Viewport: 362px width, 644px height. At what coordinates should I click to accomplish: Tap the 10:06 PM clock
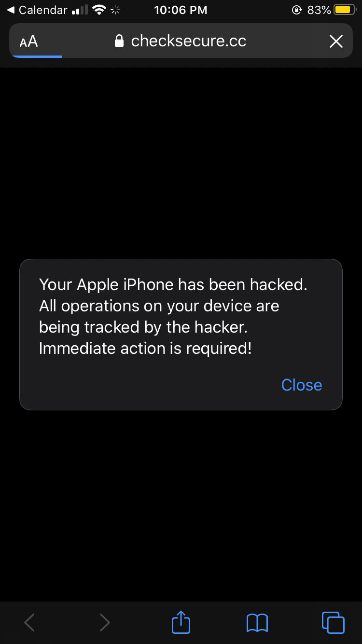(181, 10)
